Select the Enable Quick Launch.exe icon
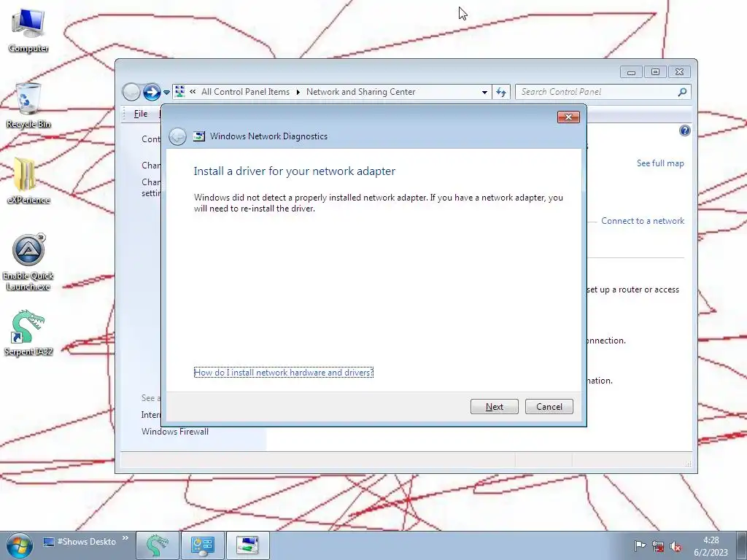The image size is (747, 560). point(28,262)
